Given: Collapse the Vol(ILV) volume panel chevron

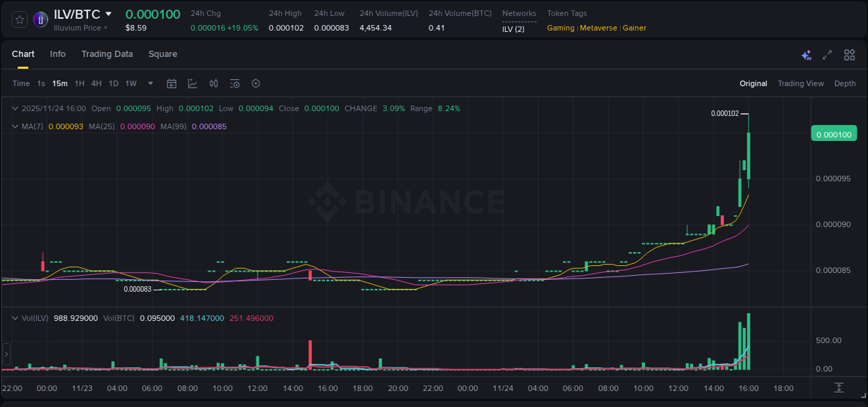Looking at the screenshot, I should tap(14, 317).
